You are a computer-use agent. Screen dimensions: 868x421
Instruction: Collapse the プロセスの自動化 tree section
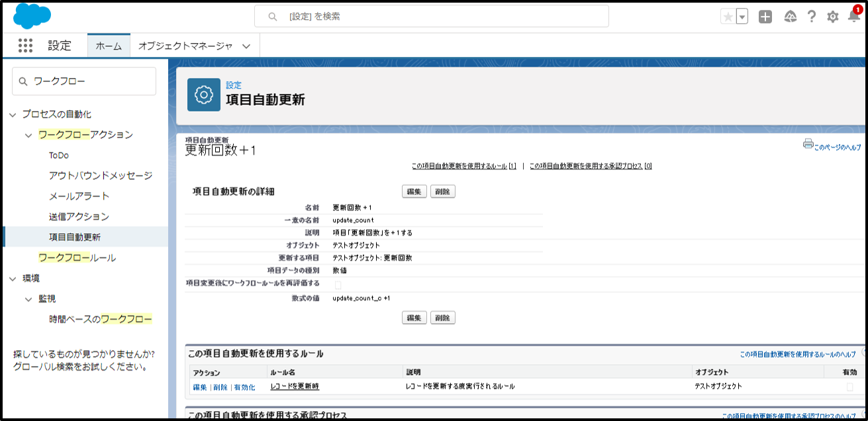[13, 115]
